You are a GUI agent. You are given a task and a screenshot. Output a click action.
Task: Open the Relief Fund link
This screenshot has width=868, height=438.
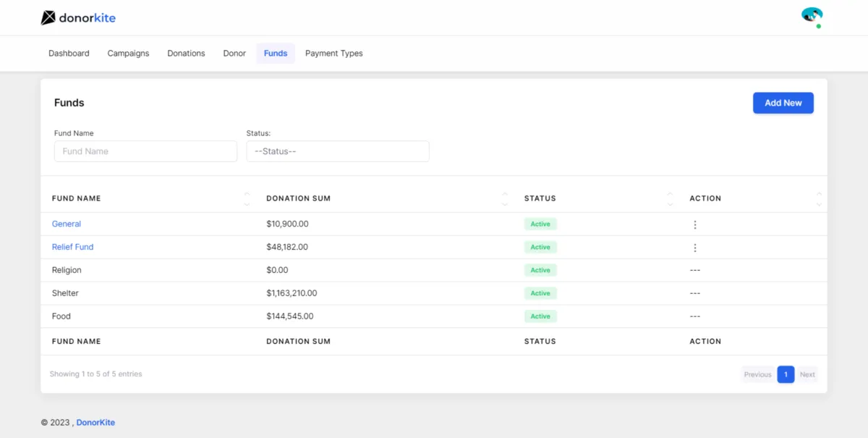click(x=72, y=248)
